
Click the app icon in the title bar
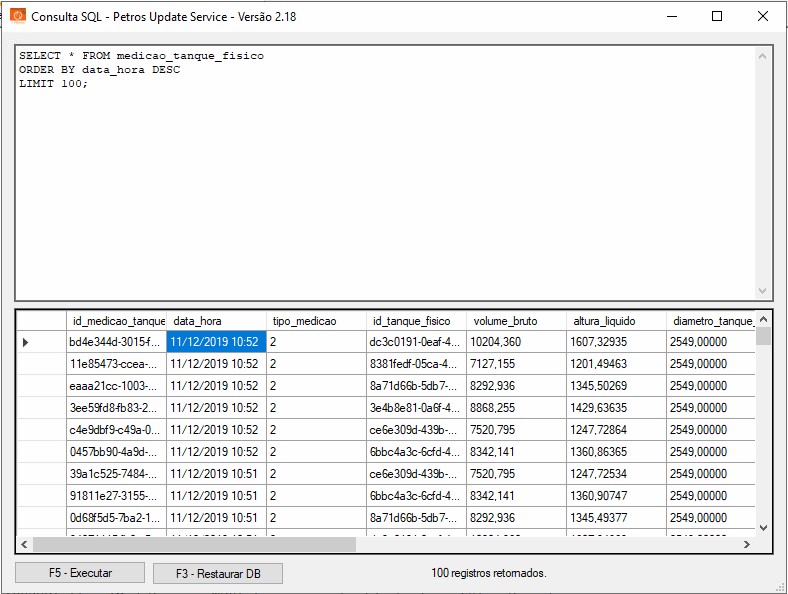pyautogui.click(x=16, y=17)
